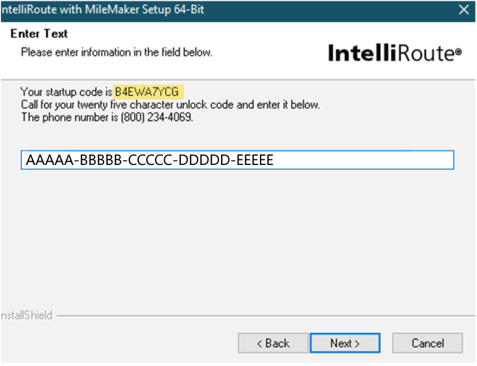Screen dimensions: 477x366
Task: Go back with the Back button
Action: tap(273, 343)
